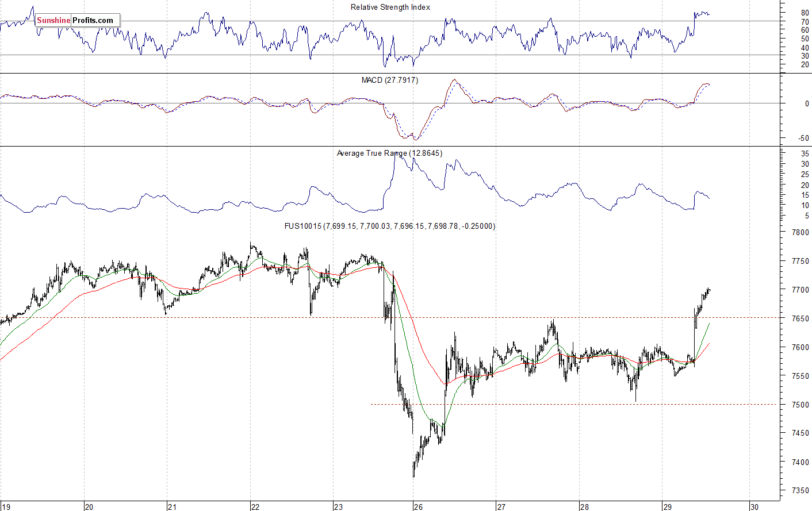The image size is (812, 511).
Task: Click date label 27 on x-axis
Action: point(501,507)
